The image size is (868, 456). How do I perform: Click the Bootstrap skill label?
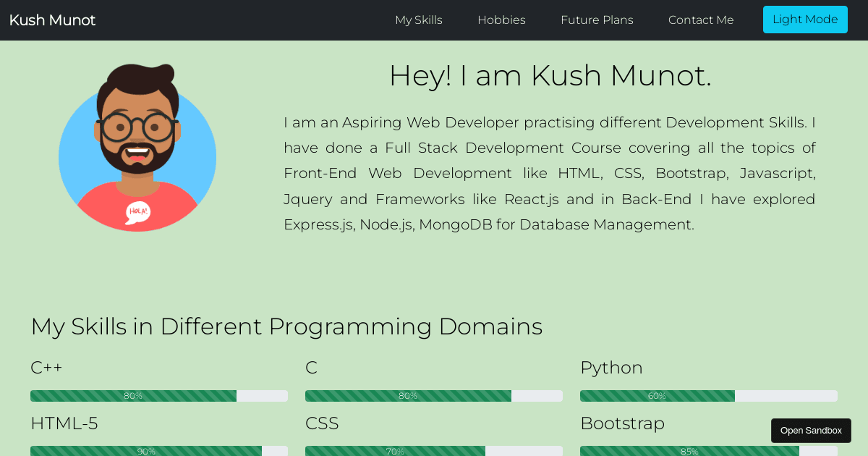622,423
